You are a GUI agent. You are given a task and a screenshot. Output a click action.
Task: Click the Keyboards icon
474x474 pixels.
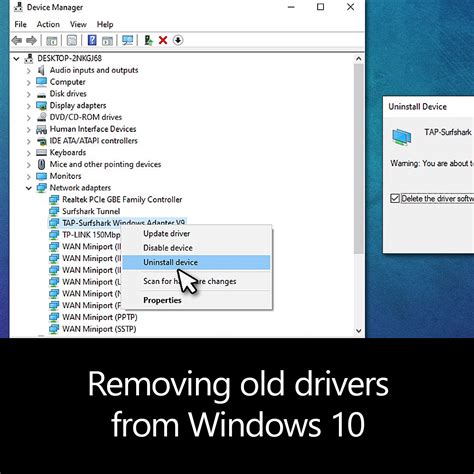click(x=41, y=153)
